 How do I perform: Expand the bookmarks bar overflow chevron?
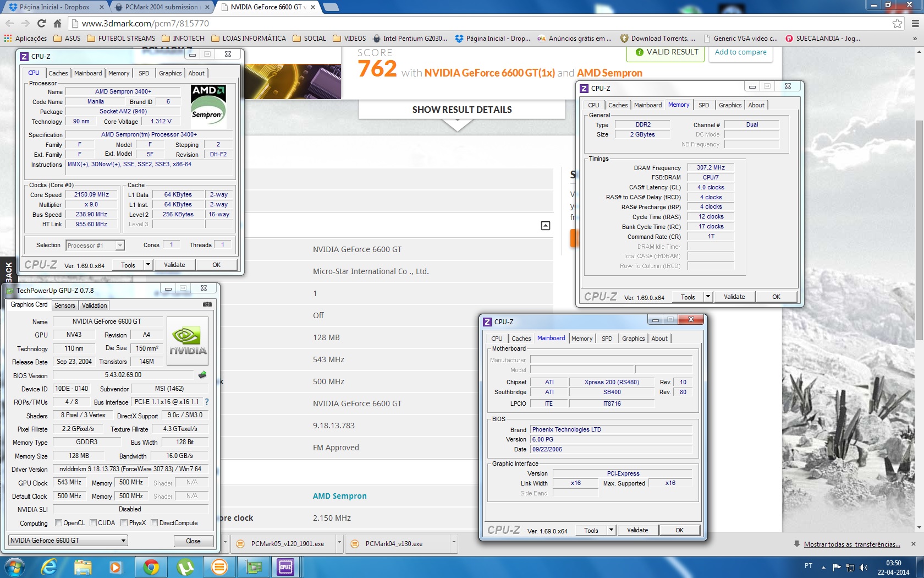point(915,39)
